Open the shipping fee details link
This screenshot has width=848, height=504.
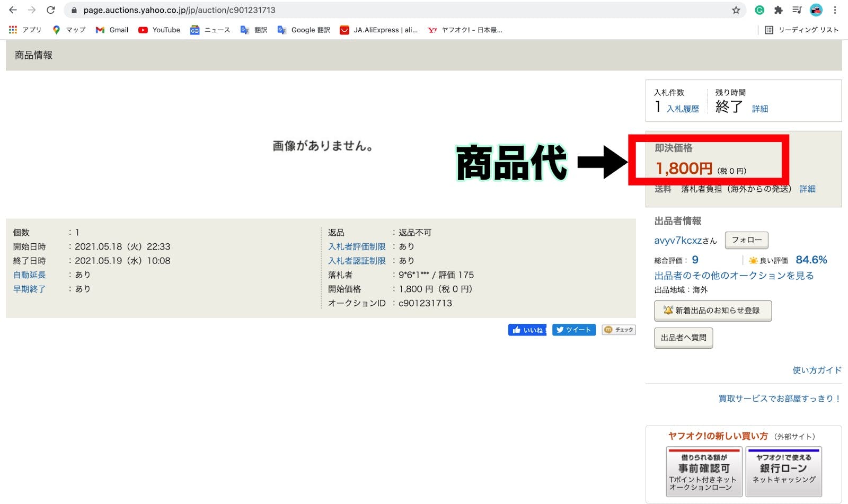point(807,189)
